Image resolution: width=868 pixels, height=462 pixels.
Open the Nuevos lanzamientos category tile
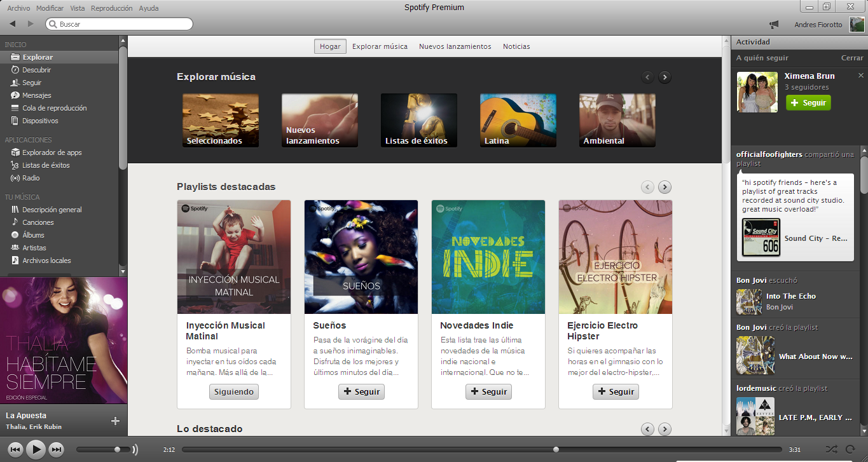320,120
